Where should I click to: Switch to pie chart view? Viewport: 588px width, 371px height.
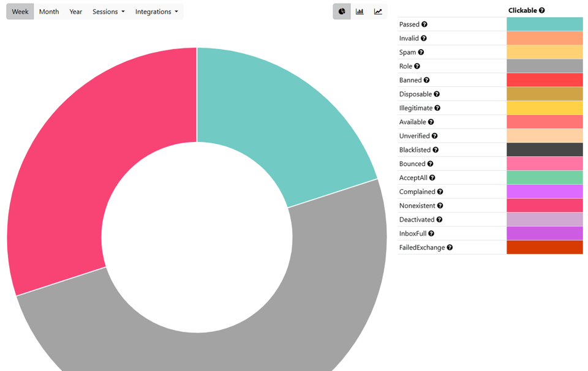click(342, 12)
